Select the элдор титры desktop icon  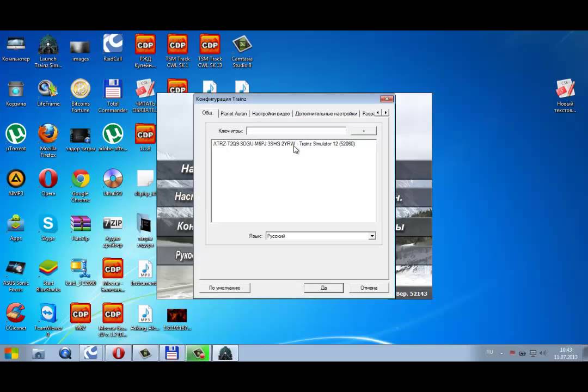pyautogui.click(x=80, y=139)
